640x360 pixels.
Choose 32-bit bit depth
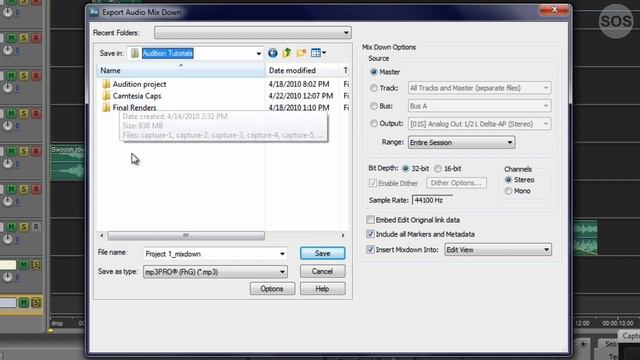[x=405, y=169]
